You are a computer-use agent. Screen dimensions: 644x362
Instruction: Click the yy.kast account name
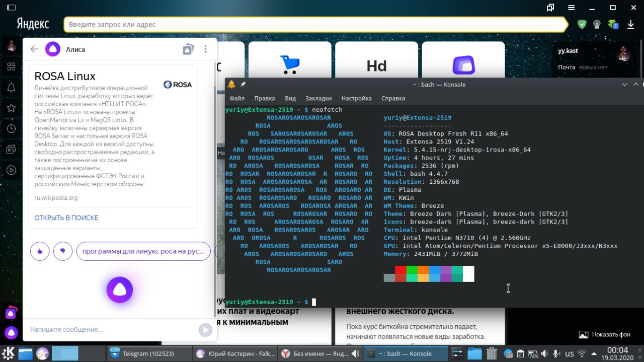coord(568,51)
